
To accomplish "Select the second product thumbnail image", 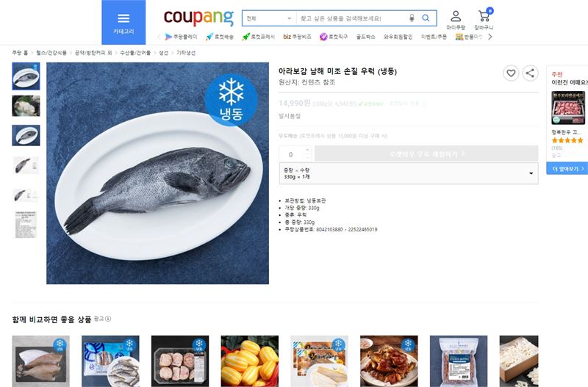I will [26, 106].
